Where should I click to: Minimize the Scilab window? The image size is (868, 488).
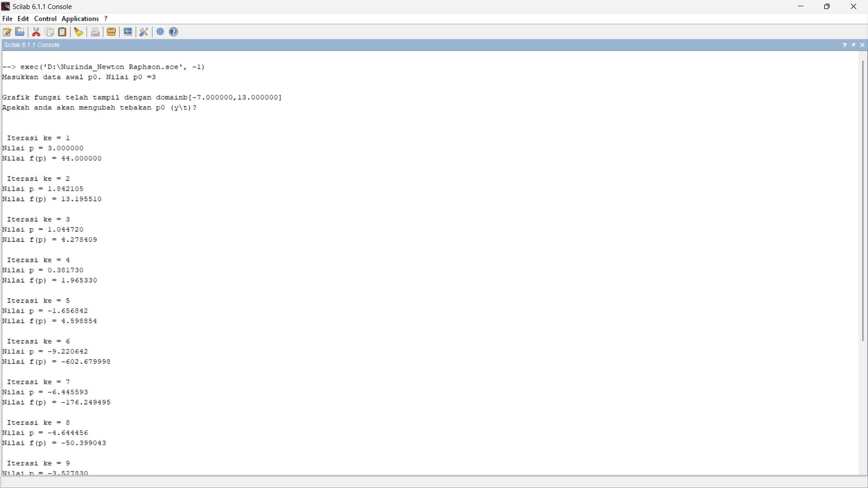point(801,7)
